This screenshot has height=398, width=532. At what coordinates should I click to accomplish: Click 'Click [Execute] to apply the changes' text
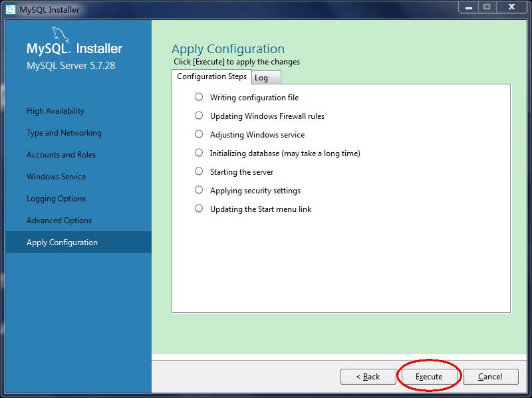[x=237, y=62]
